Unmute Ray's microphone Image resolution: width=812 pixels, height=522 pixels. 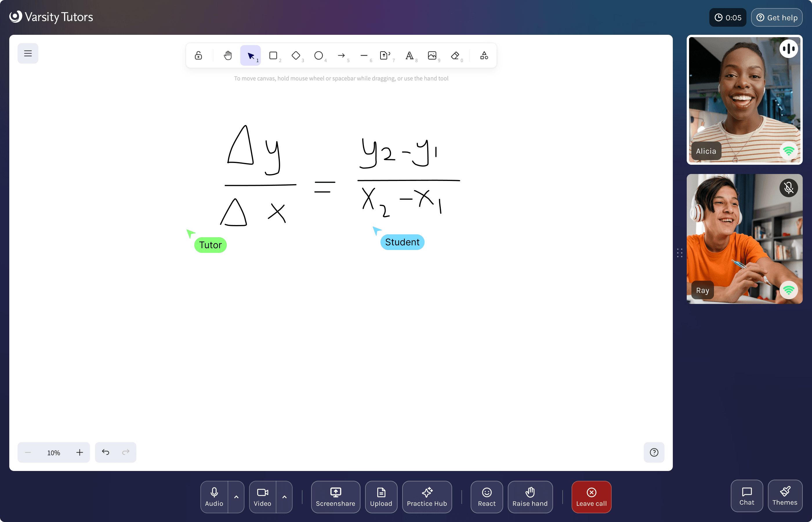pyautogui.click(x=789, y=188)
